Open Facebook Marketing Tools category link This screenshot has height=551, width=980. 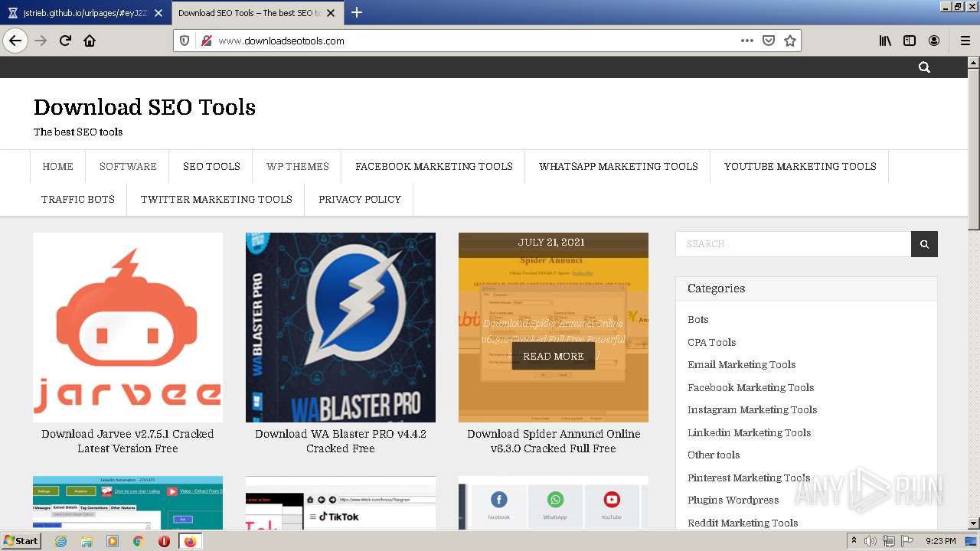[751, 387]
